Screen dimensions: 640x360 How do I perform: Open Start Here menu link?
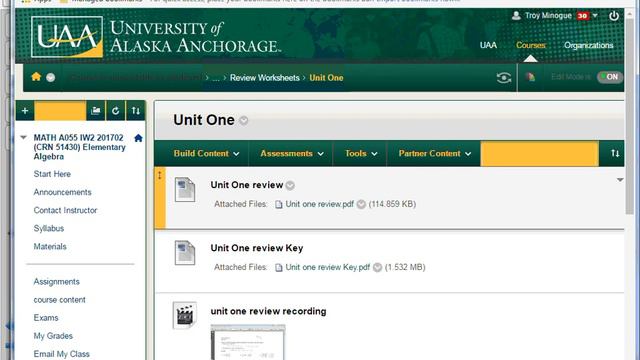point(52,174)
